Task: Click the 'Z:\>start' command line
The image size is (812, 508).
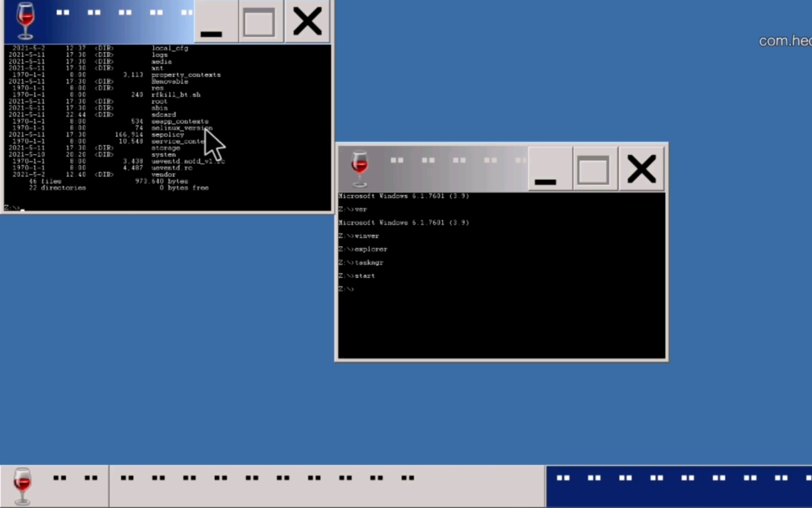Action: tap(357, 276)
